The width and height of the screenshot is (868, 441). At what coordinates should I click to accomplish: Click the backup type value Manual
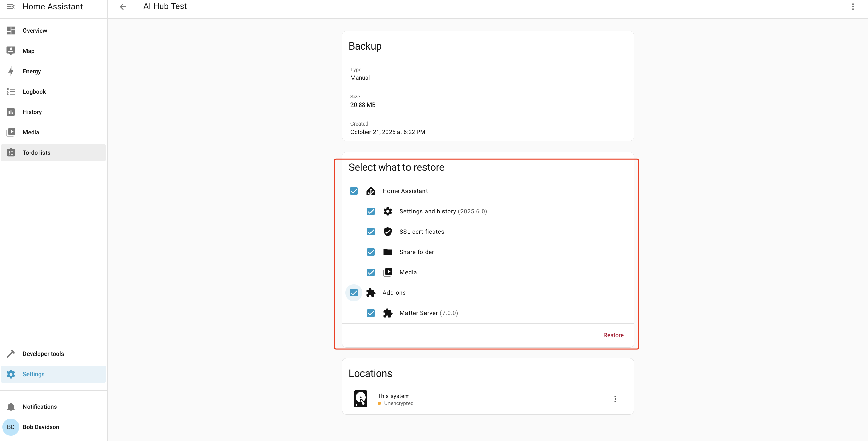(x=360, y=78)
